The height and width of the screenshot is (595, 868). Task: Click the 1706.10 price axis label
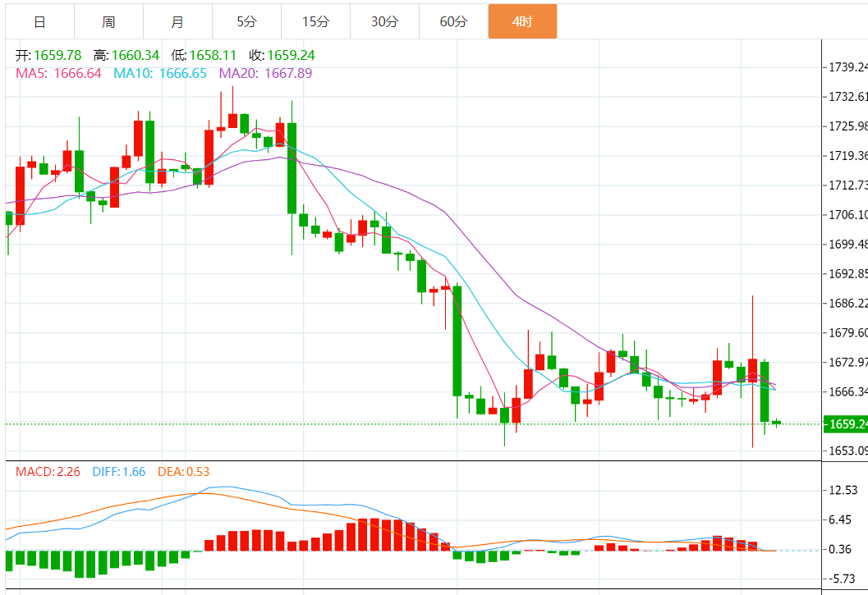coord(847,215)
